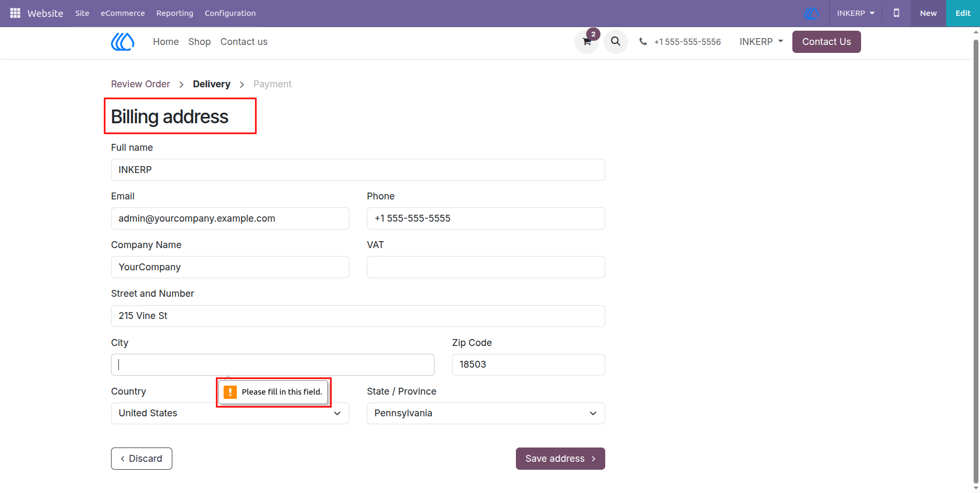This screenshot has width=980, height=493.
Task: Click the Delivery breadcrumb step
Action: point(211,84)
